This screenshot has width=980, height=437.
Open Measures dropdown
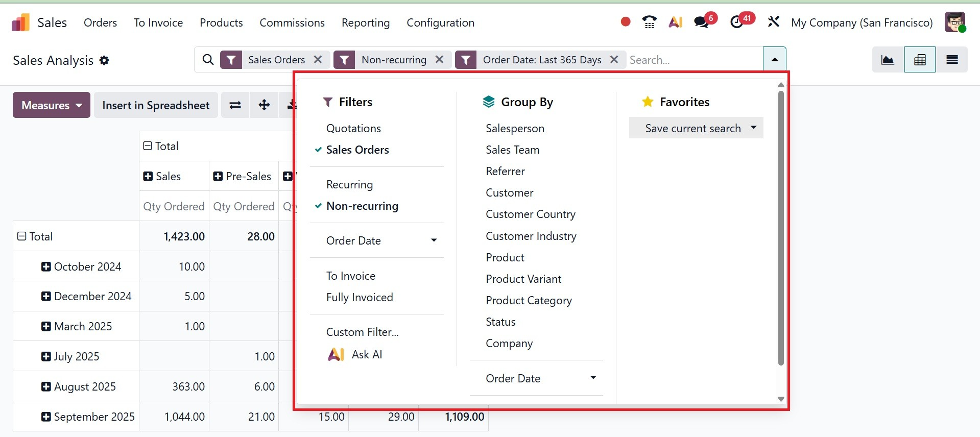(x=52, y=105)
